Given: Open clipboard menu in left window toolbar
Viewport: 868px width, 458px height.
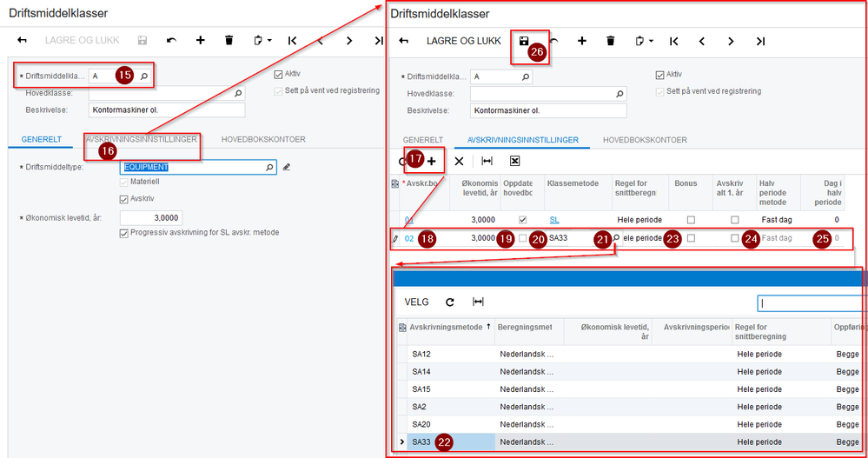Looking at the screenshot, I should 262,41.
